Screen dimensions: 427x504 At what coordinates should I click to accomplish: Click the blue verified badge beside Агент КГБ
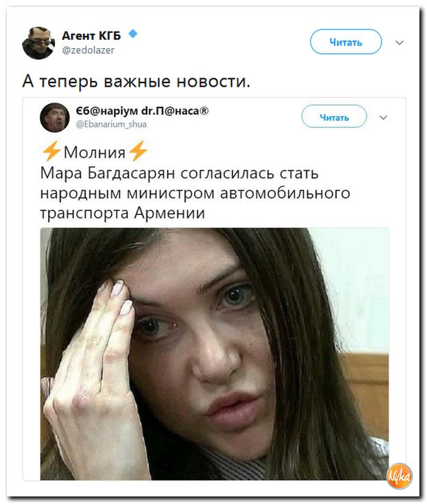133,34
